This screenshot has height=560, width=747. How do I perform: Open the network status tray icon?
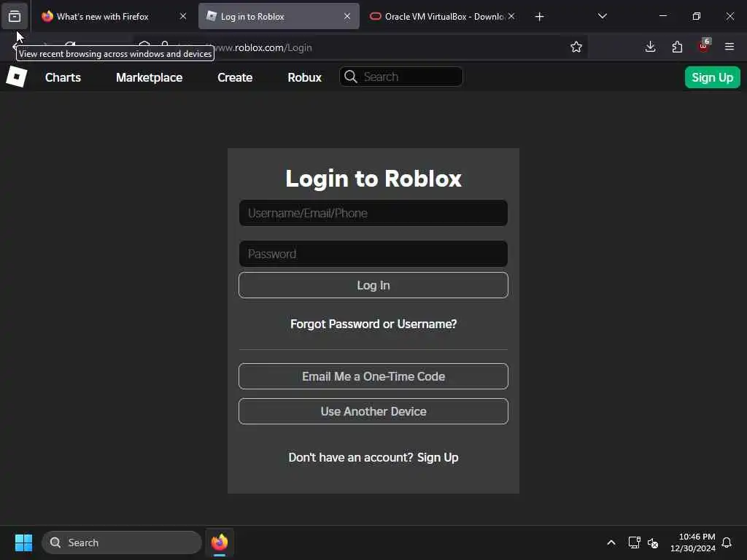[x=634, y=542]
